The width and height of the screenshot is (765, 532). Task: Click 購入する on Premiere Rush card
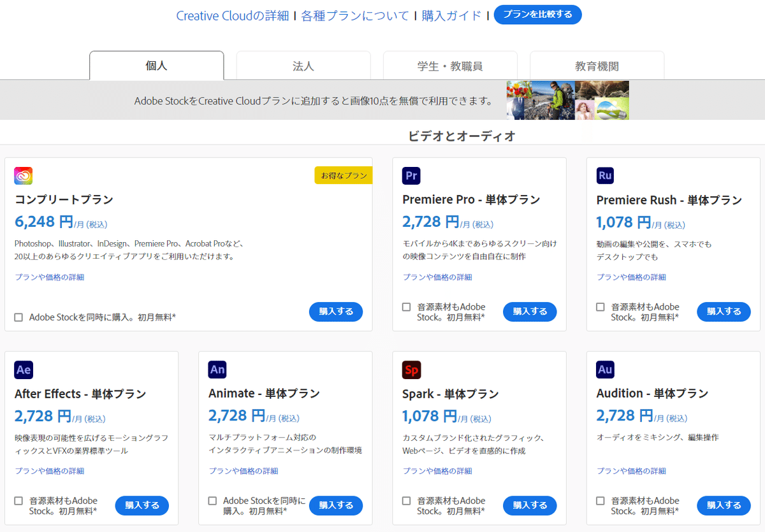724,312
